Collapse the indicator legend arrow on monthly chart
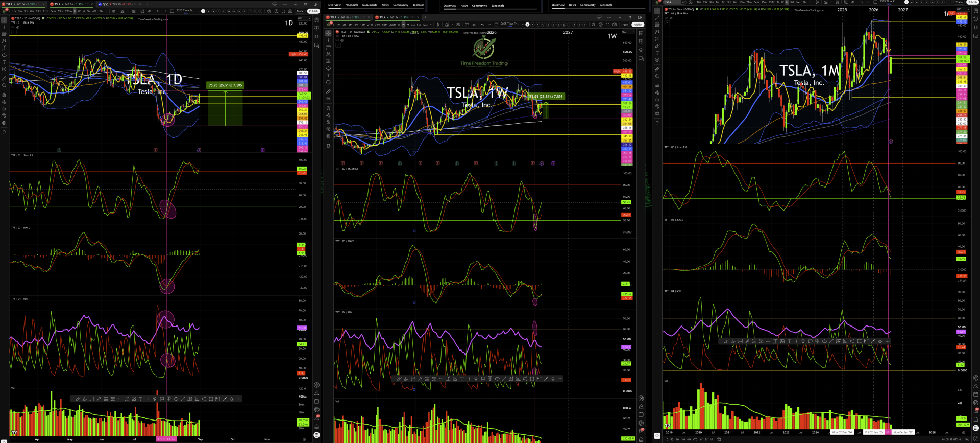The height and width of the screenshot is (443, 980). pos(667,22)
